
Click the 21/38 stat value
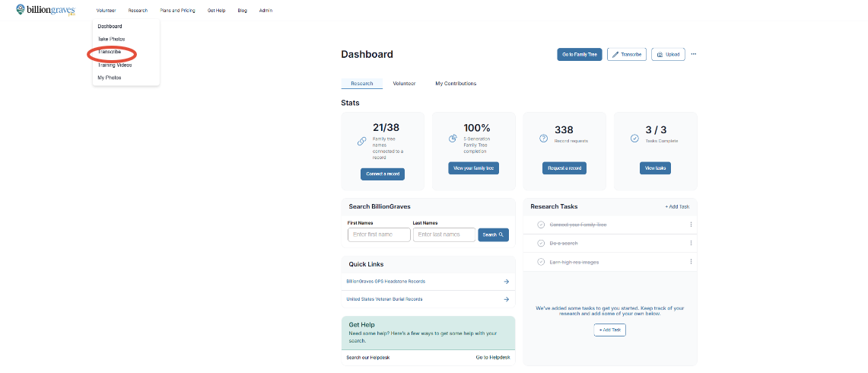coord(386,128)
